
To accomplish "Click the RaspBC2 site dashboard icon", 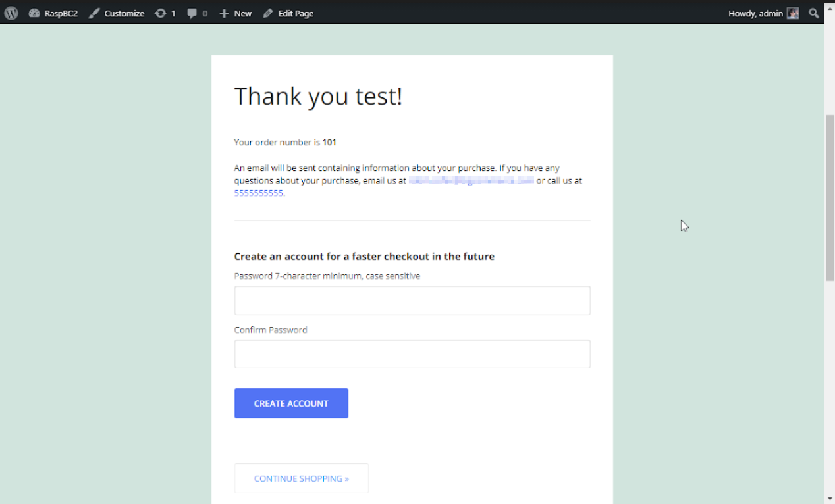I will click(x=34, y=13).
